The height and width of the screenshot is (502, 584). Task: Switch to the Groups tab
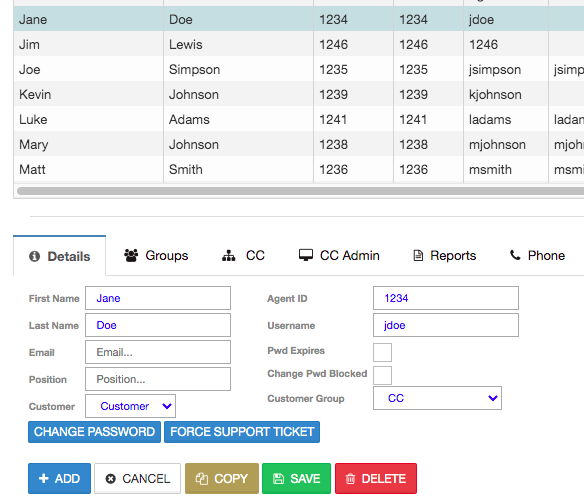click(156, 255)
